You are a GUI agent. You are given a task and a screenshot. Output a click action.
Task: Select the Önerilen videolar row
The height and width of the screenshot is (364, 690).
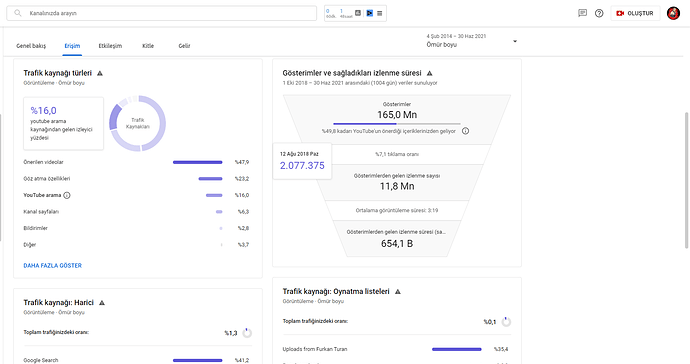click(x=136, y=162)
